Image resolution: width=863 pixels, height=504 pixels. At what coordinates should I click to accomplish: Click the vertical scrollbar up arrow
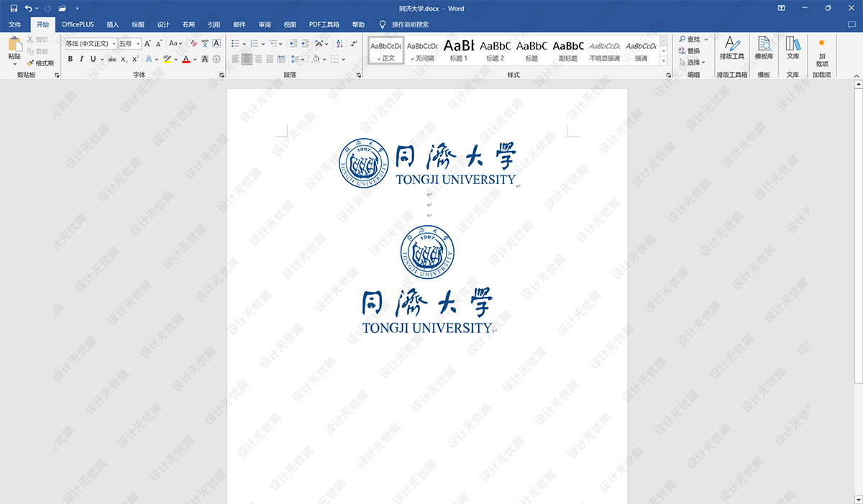click(x=858, y=84)
